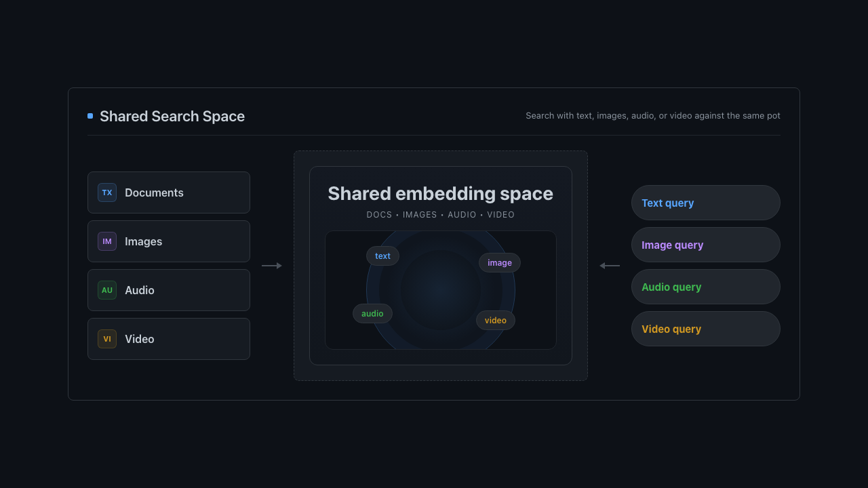Expand the Video row

(169, 339)
